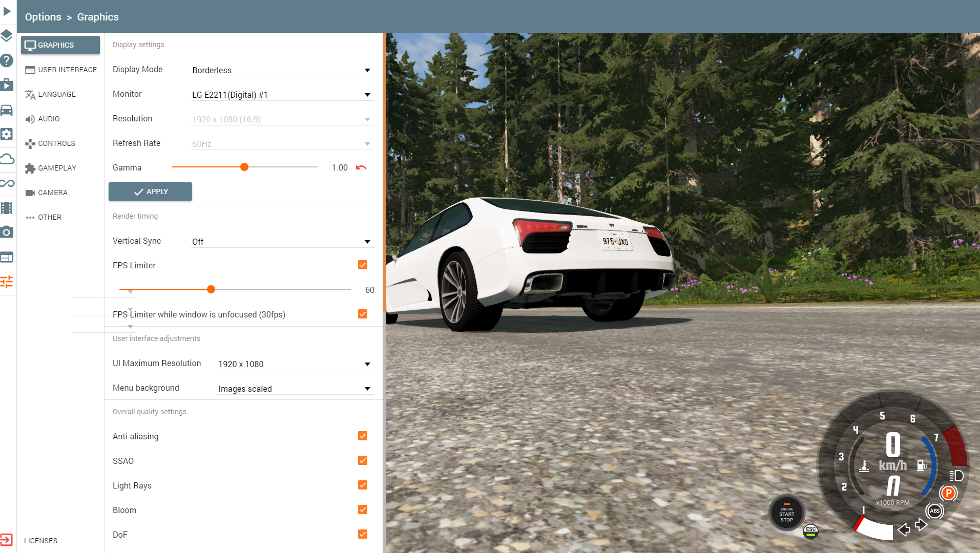Open the cloud icon in the sidebar
This screenshot has width=980, height=553.
point(7,159)
